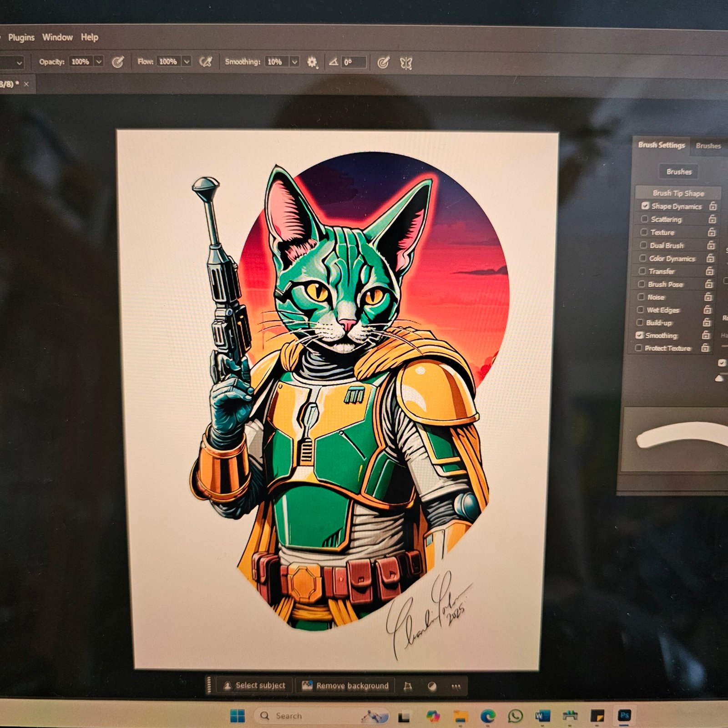728x728 pixels.
Task: Expand the Opacity value dropdown
Action: click(99, 61)
